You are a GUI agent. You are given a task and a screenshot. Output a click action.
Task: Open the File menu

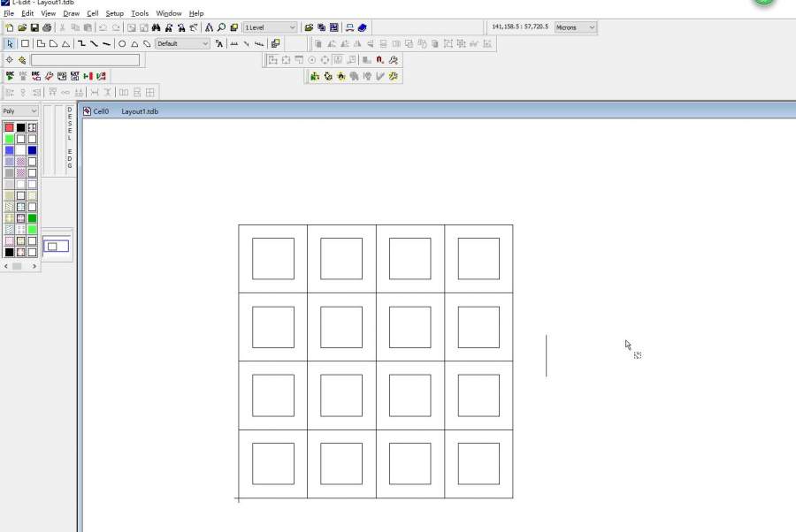(9, 13)
